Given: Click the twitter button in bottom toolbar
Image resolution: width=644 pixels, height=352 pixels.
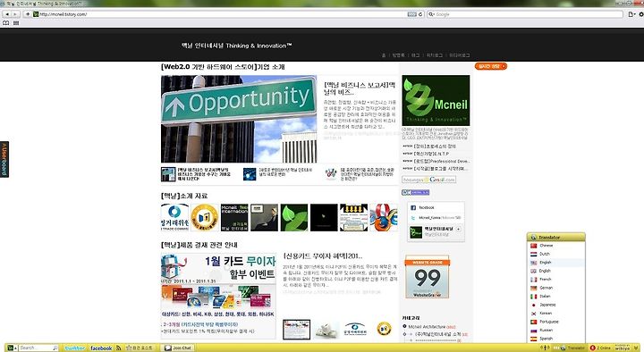Looking at the screenshot, I should click(x=75, y=348).
